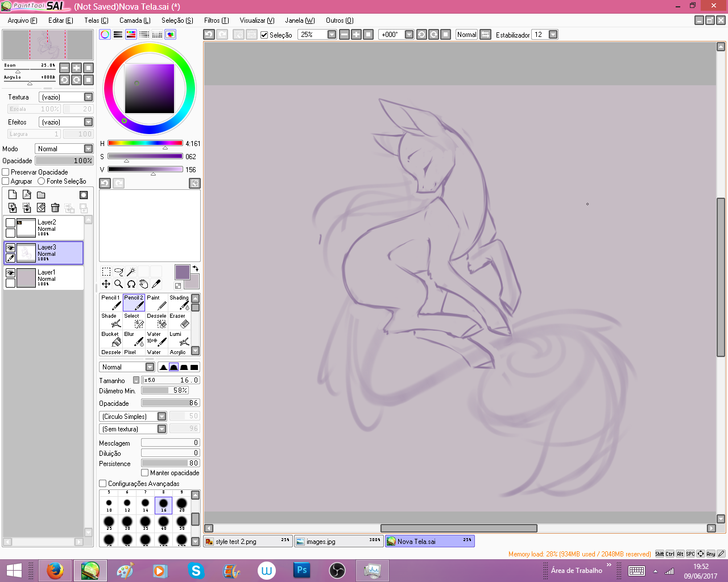This screenshot has width=728, height=582.
Task: Expand the layer Modo dropdown
Action: coord(88,149)
